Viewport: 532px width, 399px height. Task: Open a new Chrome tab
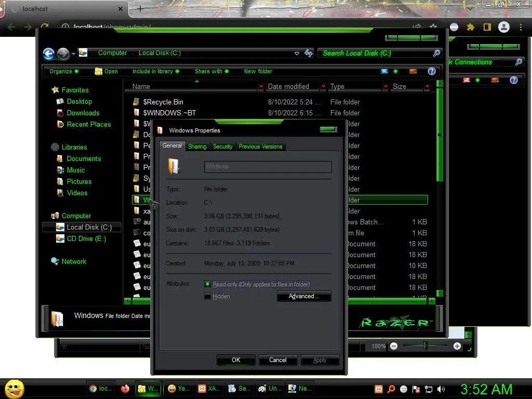coord(140,9)
